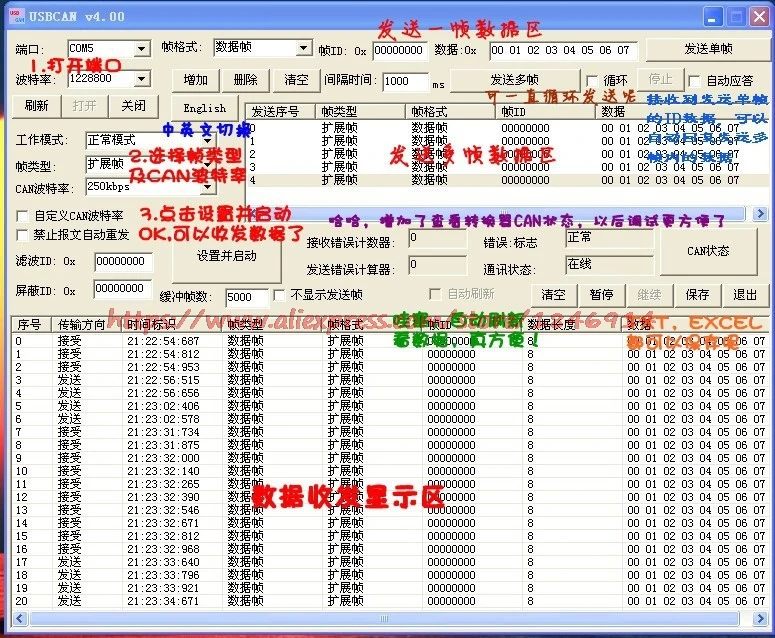Click the 数据长度 column header
This screenshot has height=638, width=775.
coord(572,325)
